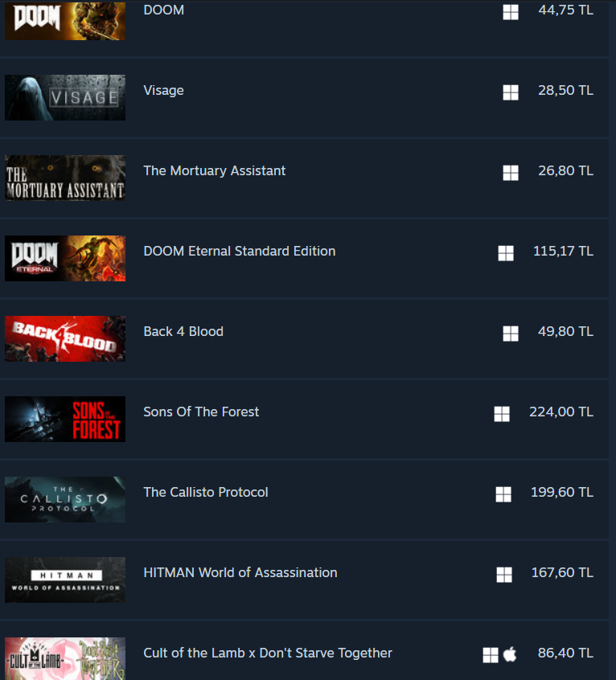Open The Mortuary Assistant capsule image
The height and width of the screenshot is (680, 616).
click(x=65, y=178)
